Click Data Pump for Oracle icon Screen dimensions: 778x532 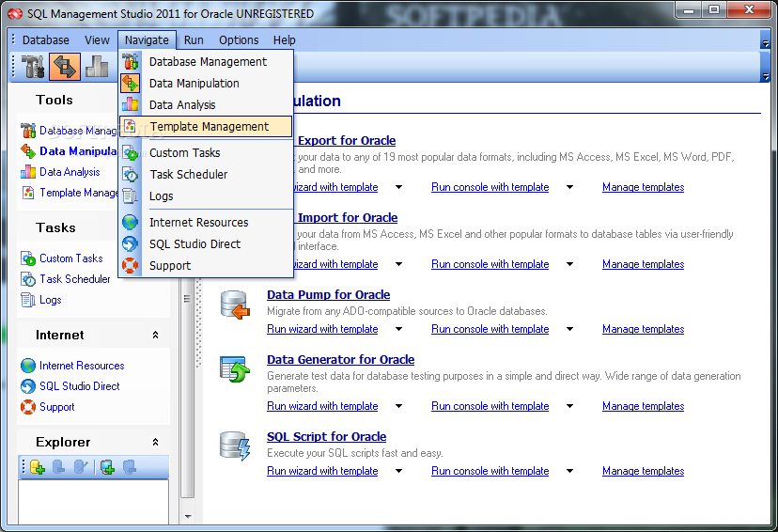(x=235, y=305)
